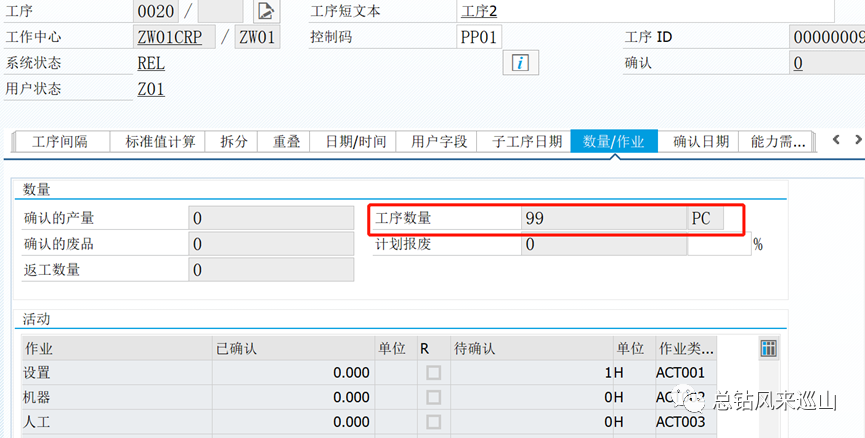Switch to the 用户字段 tab

(439, 142)
